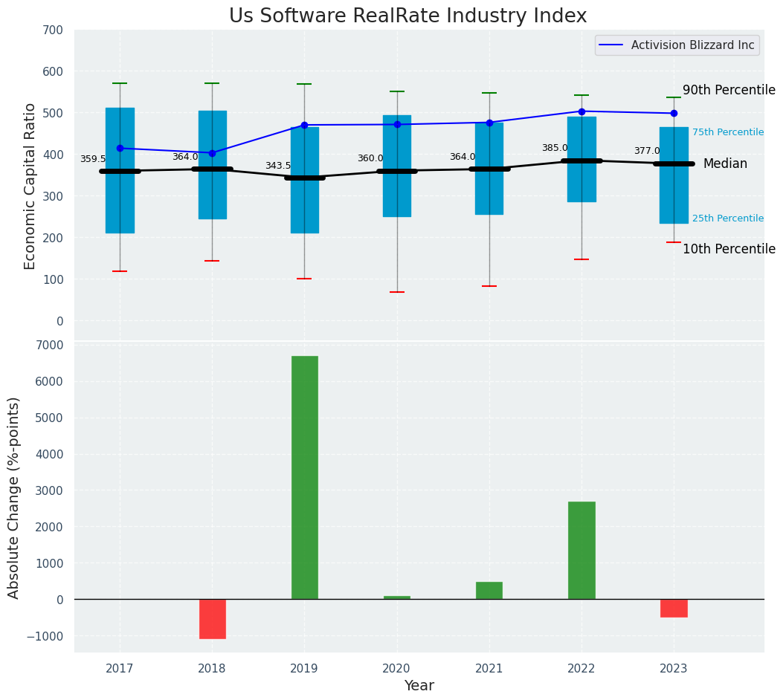Viewport: 783px width, 700px height.
Task: Select the 2019 Activision blue data point
Action: tap(304, 125)
